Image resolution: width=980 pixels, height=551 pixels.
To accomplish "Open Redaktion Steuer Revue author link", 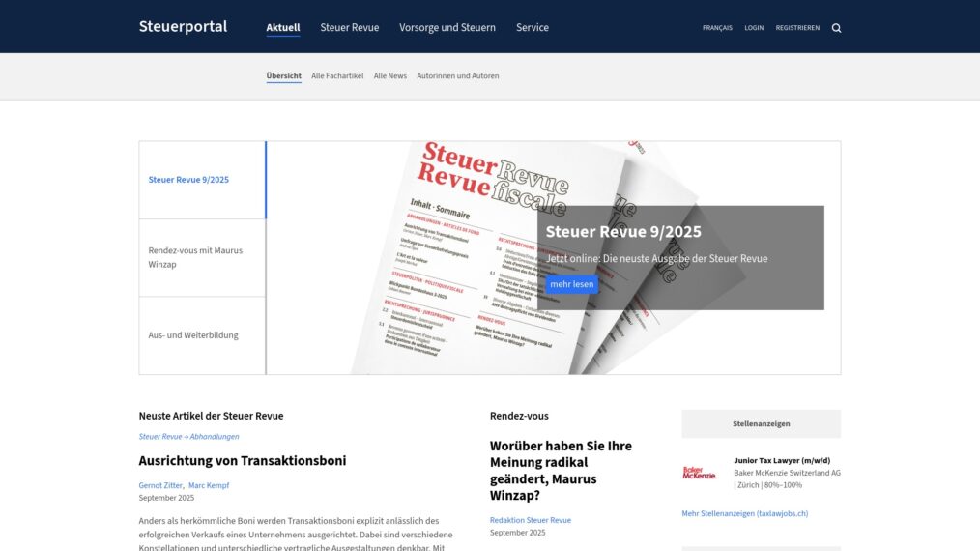I will tap(531, 520).
